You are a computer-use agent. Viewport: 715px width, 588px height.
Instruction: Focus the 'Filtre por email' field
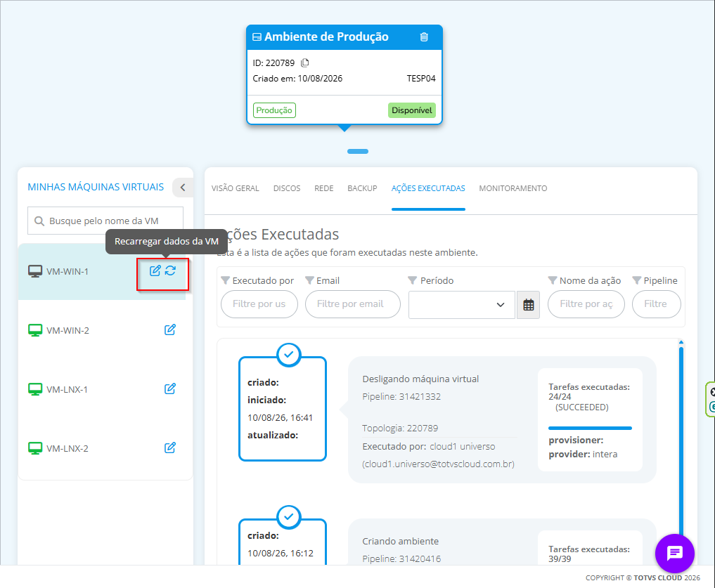click(x=352, y=304)
